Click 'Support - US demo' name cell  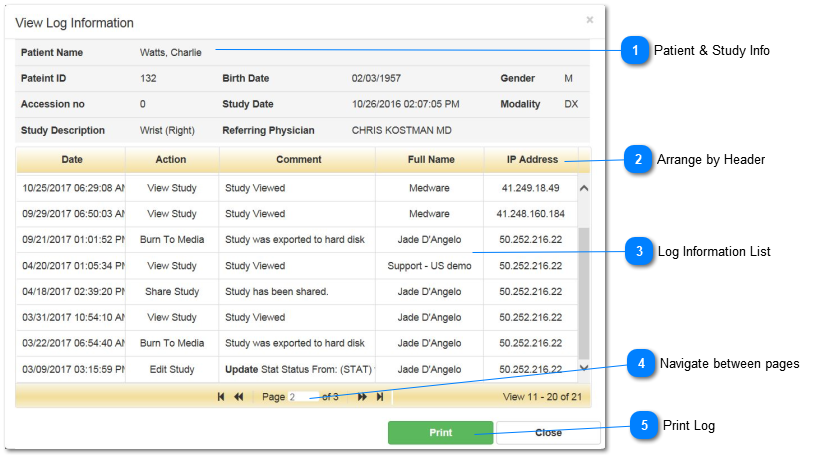pyautogui.click(x=429, y=266)
